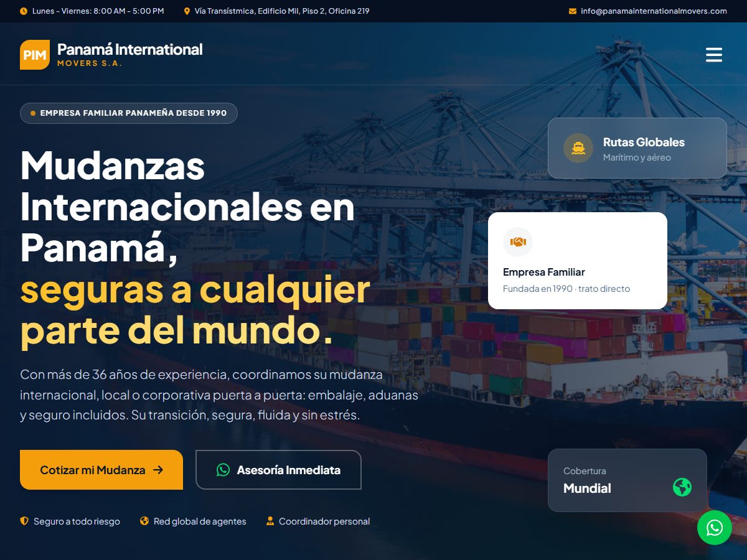Click the clock icon beside business hours

point(24,11)
